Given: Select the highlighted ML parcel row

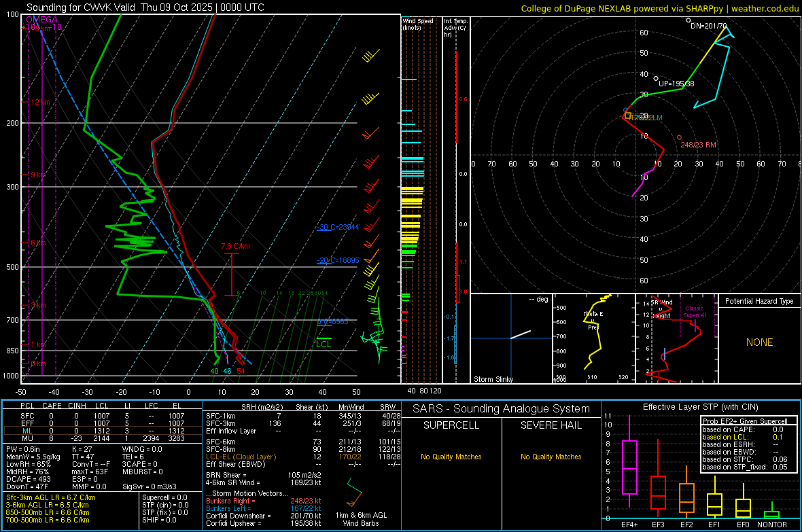Looking at the screenshot, I should 103,431.
